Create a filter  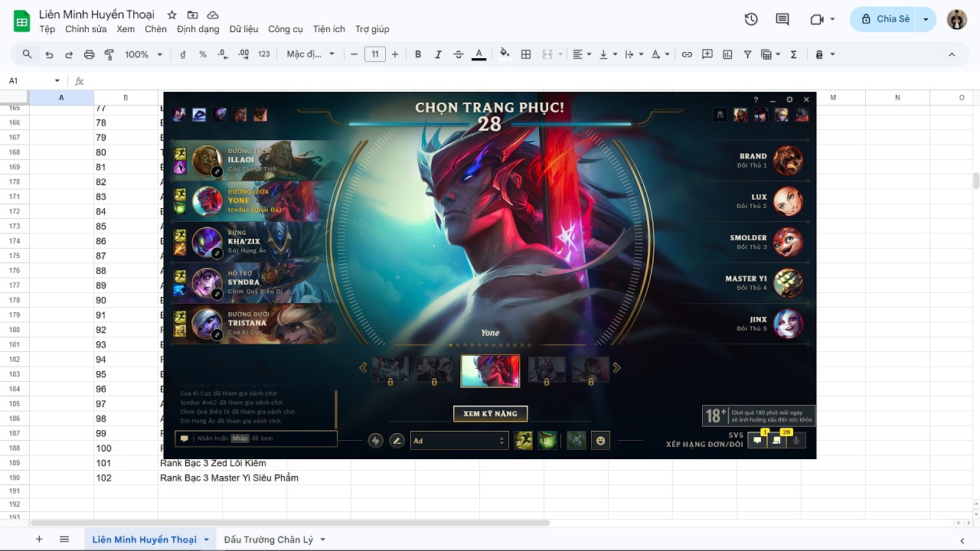[748, 54]
